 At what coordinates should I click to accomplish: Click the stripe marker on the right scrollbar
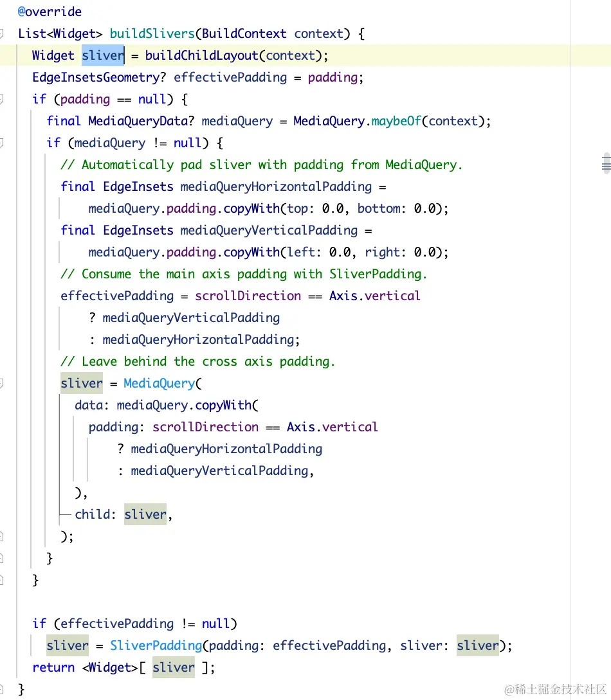tap(606, 165)
